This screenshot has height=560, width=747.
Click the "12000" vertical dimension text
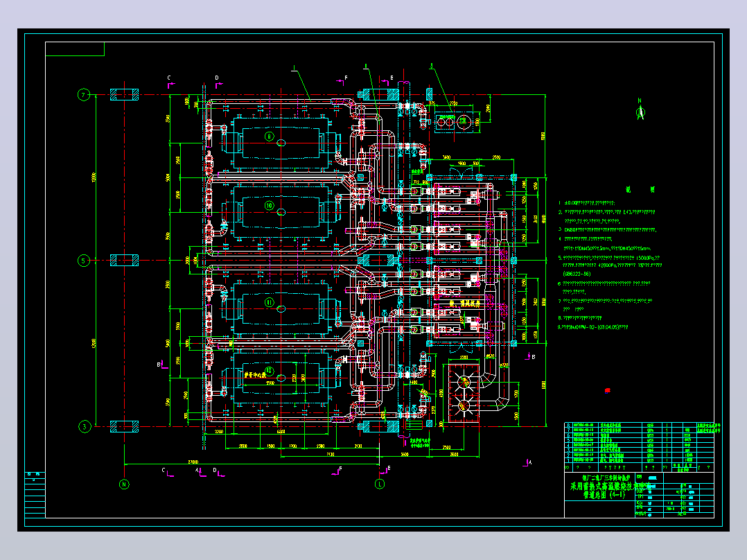pyautogui.click(x=94, y=343)
